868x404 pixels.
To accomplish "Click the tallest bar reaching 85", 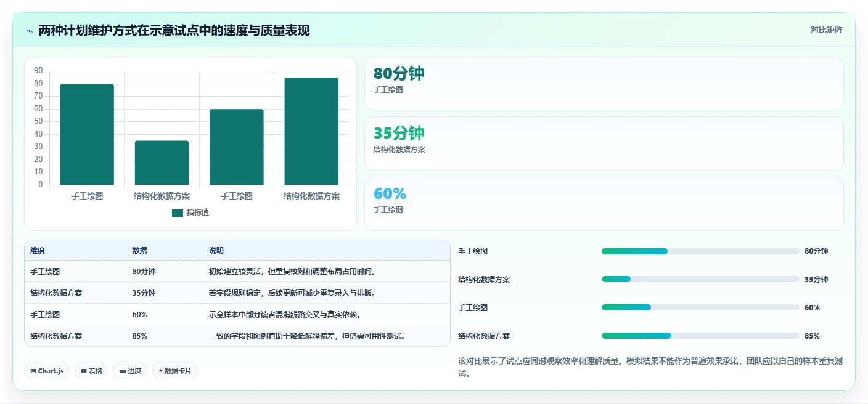I will 311,131.
